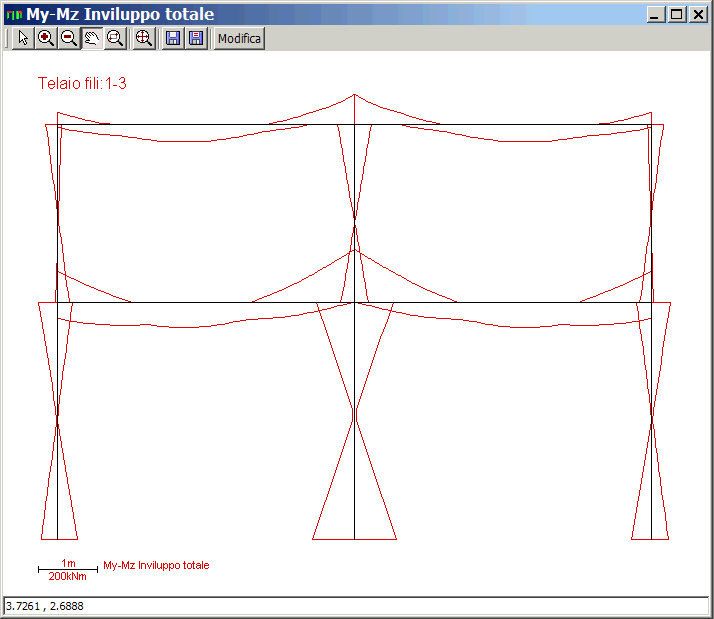The width and height of the screenshot is (714, 619).
Task: Click the '200kNm' scale label
Action: click(68, 577)
